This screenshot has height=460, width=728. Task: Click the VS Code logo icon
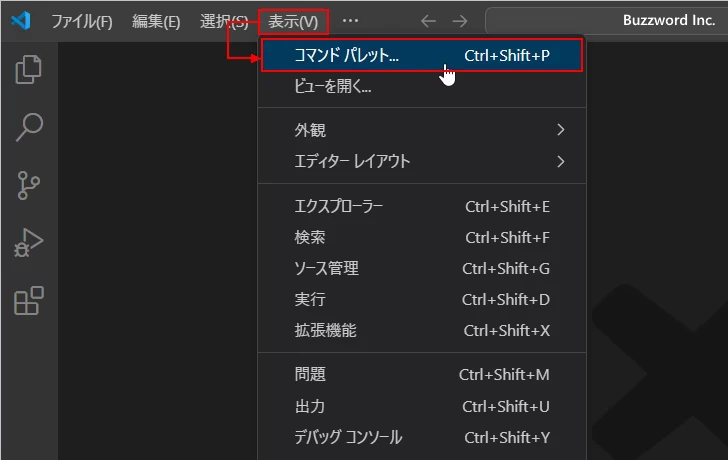pos(21,21)
